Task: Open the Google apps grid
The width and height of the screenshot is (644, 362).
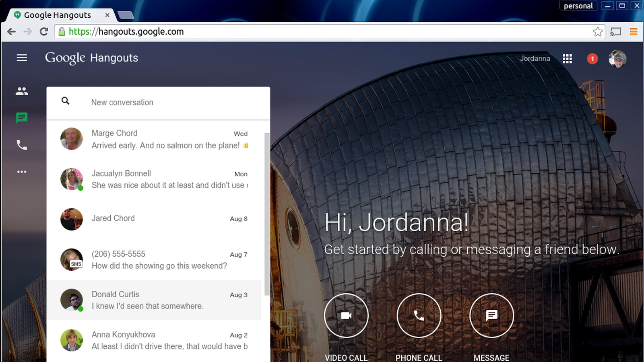Action: point(567,59)
